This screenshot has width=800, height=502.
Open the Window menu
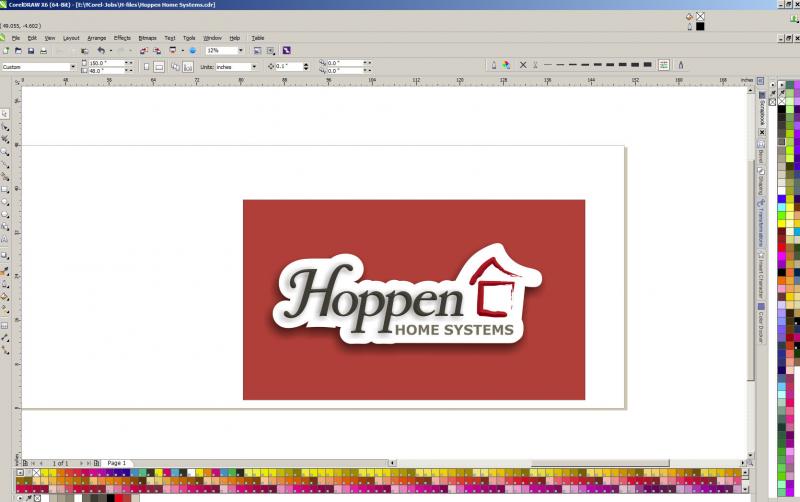click(x=212, y=38)
